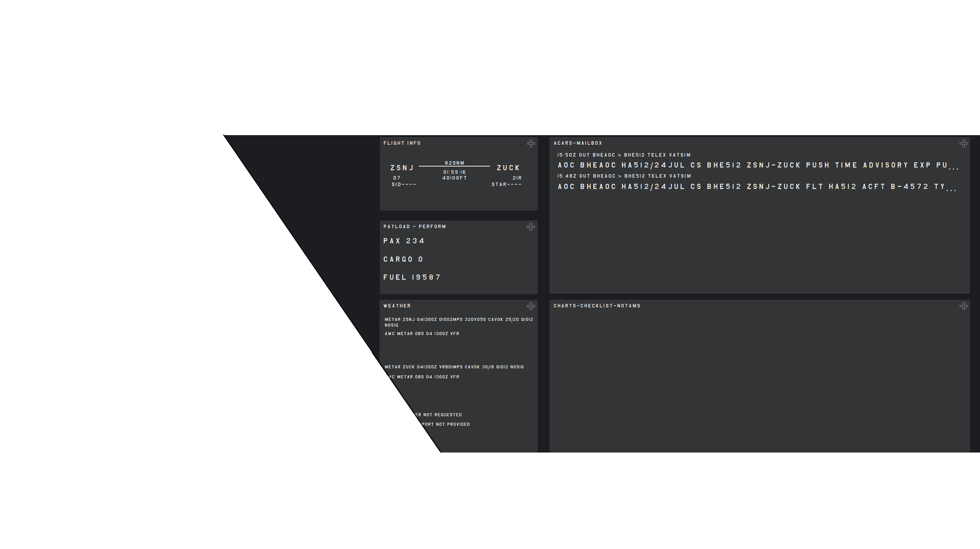Click AWC METAR OBS line under ZSNJ
980x549 pixels.
pos(422,333)
